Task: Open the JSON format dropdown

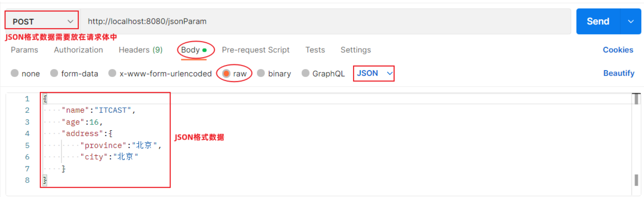Action: 374,73
